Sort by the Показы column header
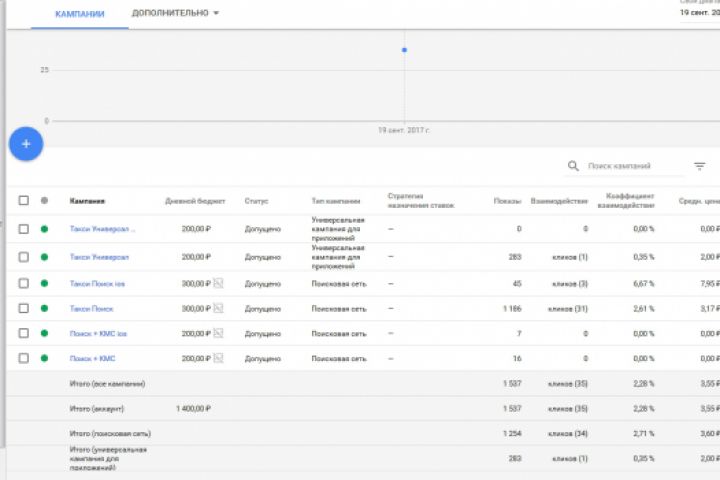This screenshot has width=720, height=480. point(507,201)
